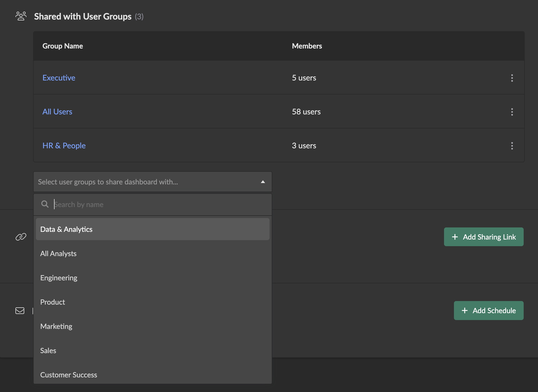Open the three-dot menu for All Users
This screenshot has width=538, height=392.
pos(512,112)
